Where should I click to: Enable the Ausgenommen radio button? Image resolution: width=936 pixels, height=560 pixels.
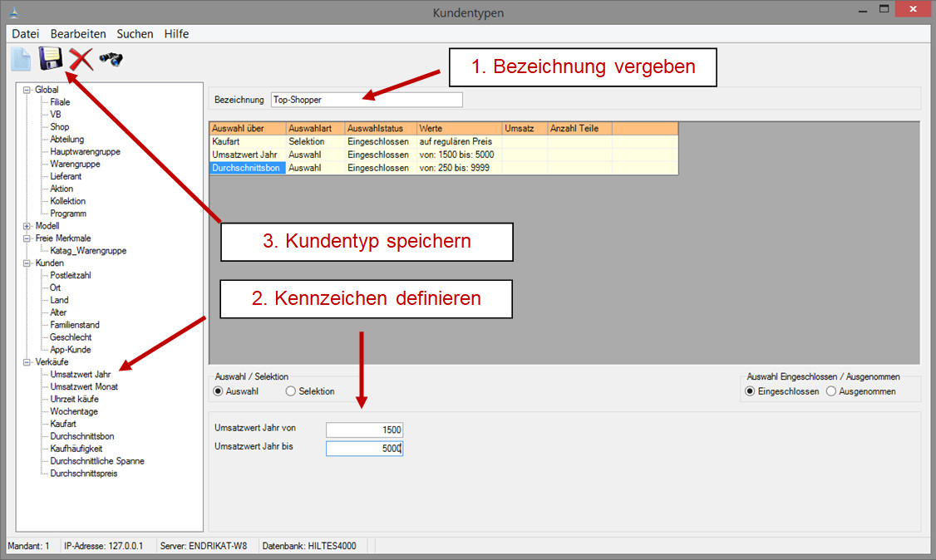click(831, 391)
